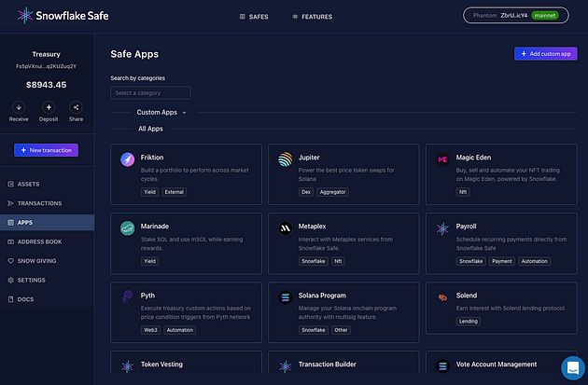The width and height of the screenshot is (588, 385).
Task: Open the Receive arrow icon
Action: (19, 107)
